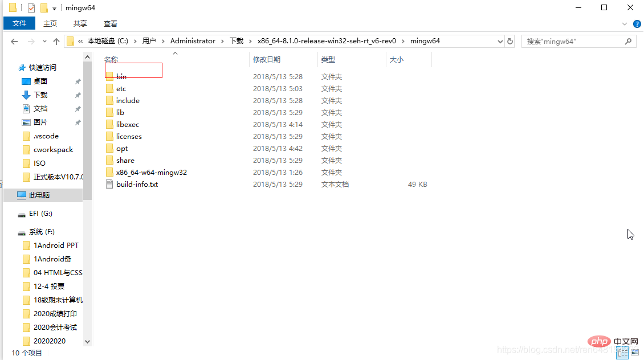
Task: Click the magnifier search icon
Action: point(629,41)
